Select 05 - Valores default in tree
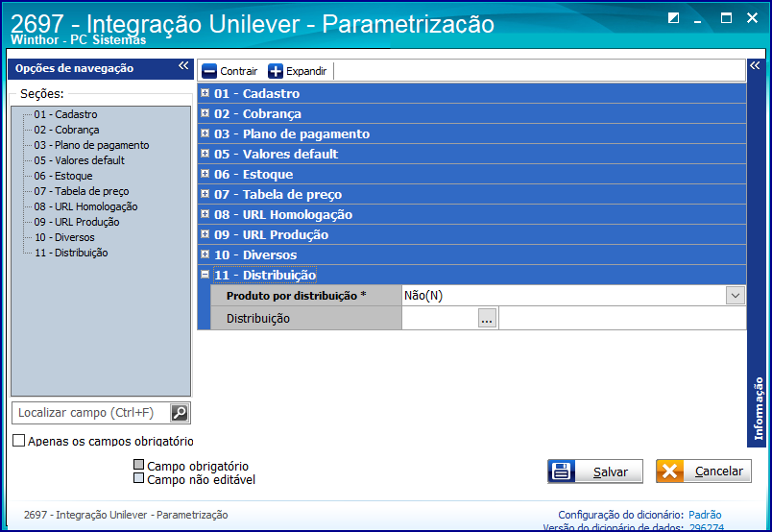The width and height of the screenshot is (772, 532). pos(79,160)
